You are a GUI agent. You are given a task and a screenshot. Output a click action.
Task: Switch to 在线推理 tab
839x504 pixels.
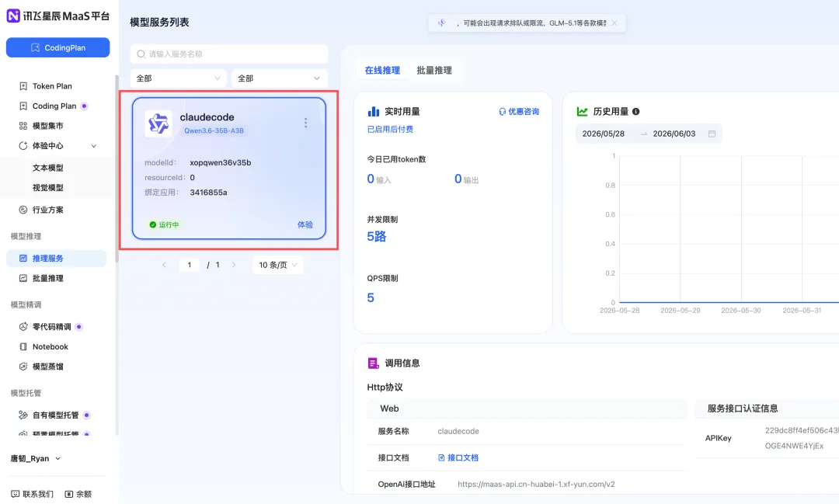[382, 71]
